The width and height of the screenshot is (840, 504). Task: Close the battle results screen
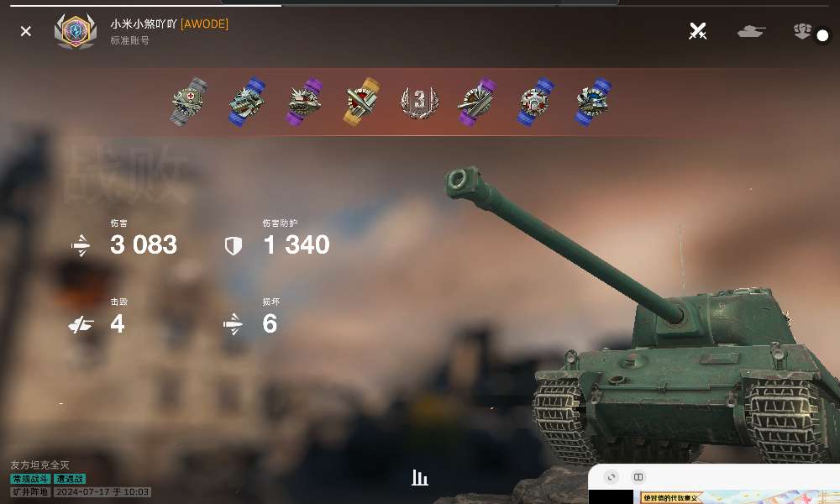point(26,31)
